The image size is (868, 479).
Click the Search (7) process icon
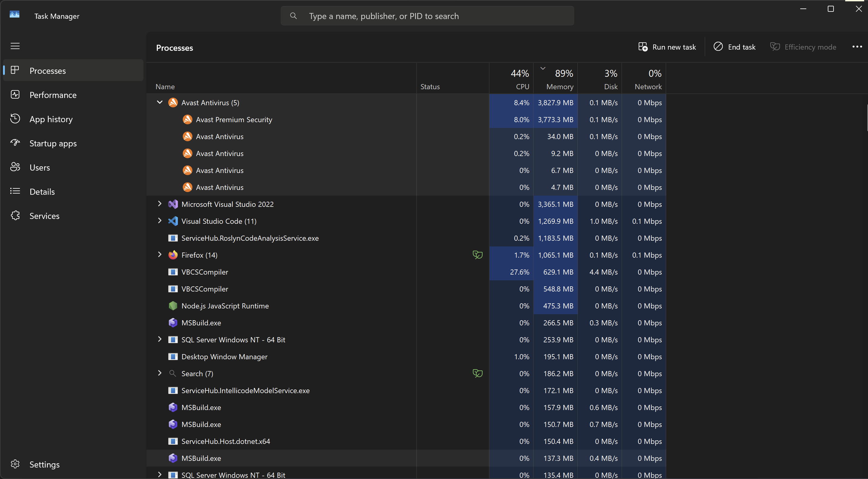click(172, 373)
